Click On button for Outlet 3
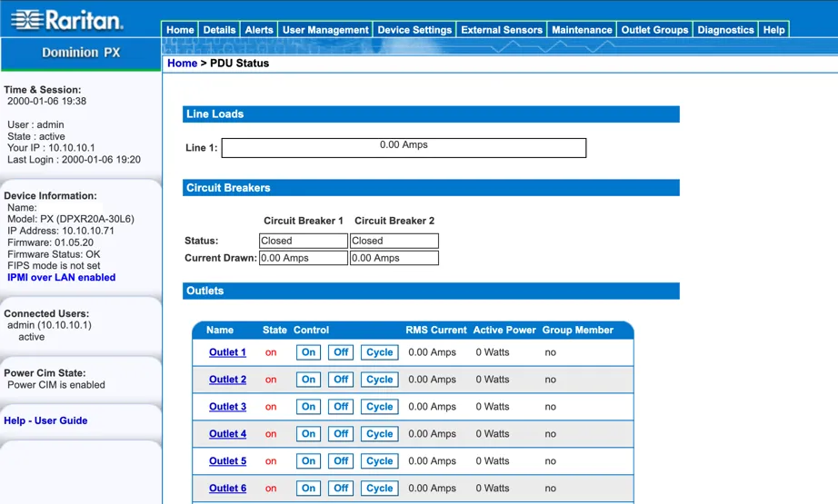This screenshot has height=504, width=838. pyautogui.click(x=308, y=407)
